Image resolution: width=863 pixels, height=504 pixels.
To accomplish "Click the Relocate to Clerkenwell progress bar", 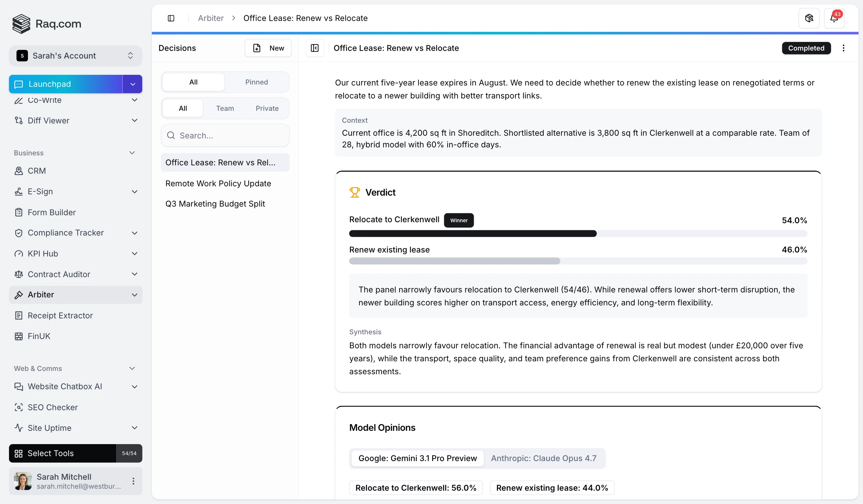I will 472,234.
